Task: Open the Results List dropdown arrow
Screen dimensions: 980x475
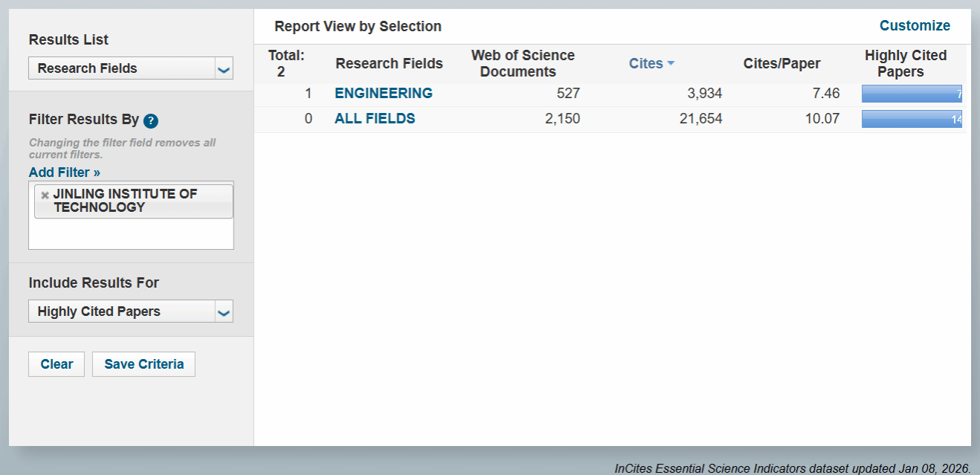Action: click(x=223, y=69)
